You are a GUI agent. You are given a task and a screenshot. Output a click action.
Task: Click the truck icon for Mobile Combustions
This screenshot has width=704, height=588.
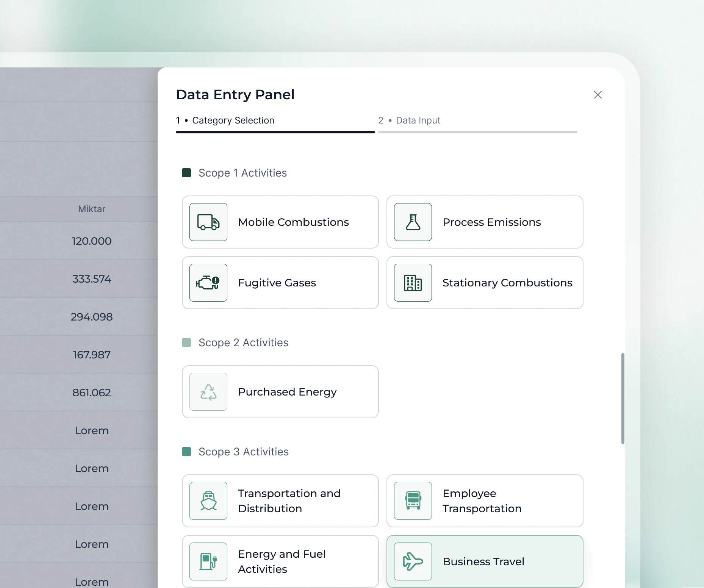(x=208, y=222)
